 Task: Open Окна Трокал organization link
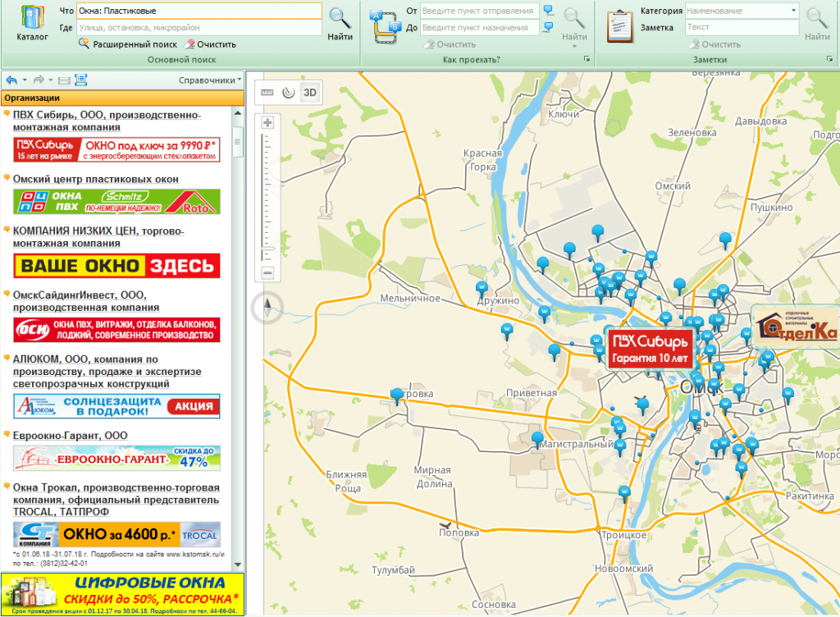[x=116, y=500]
